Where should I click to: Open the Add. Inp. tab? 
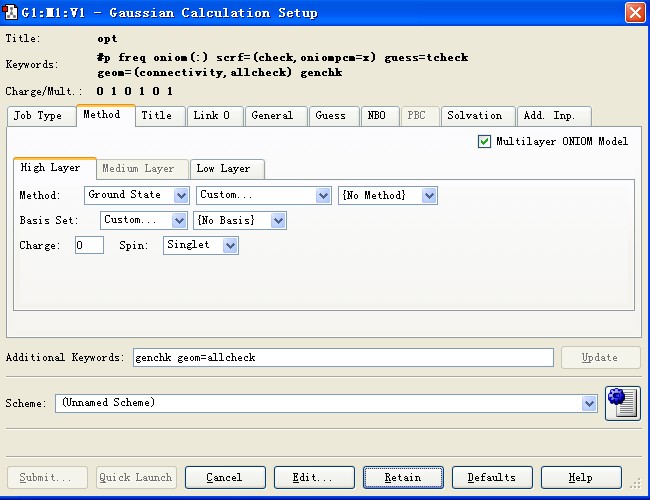click(554, 116)
